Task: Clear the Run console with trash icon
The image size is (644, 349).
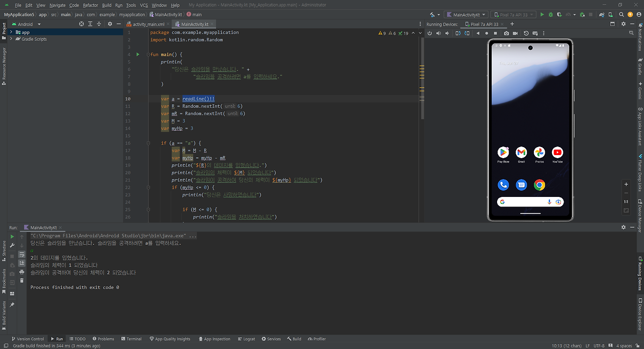Action: (x=22, y=281)
